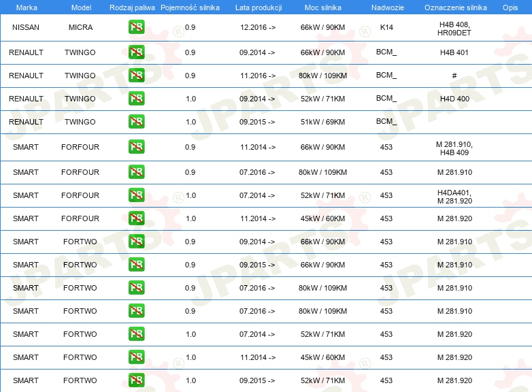The width and height of the screenshot is (532, 392).
Task: Click the petrol fuel icon in the Nissan Micra row
Action: tap(136, 28)
